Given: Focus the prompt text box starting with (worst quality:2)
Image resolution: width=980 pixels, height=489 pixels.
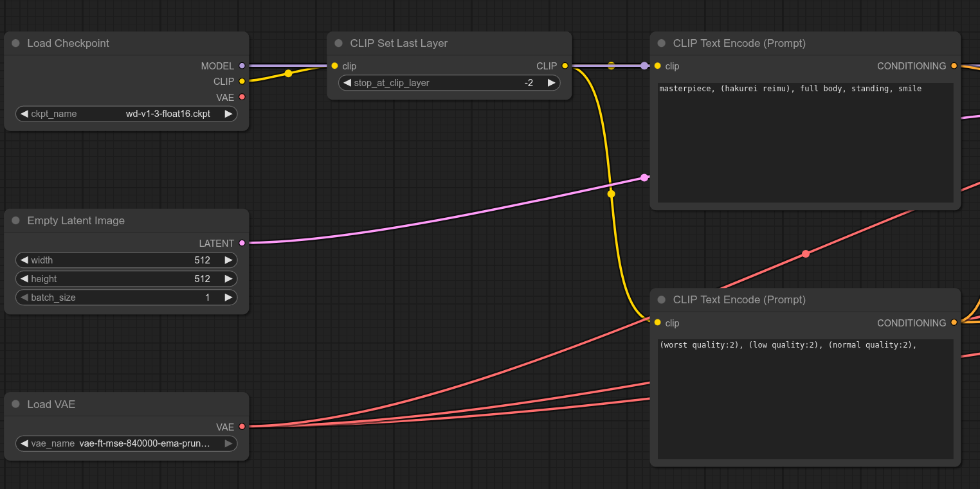Looking at the screenshot, I should 805,399.
